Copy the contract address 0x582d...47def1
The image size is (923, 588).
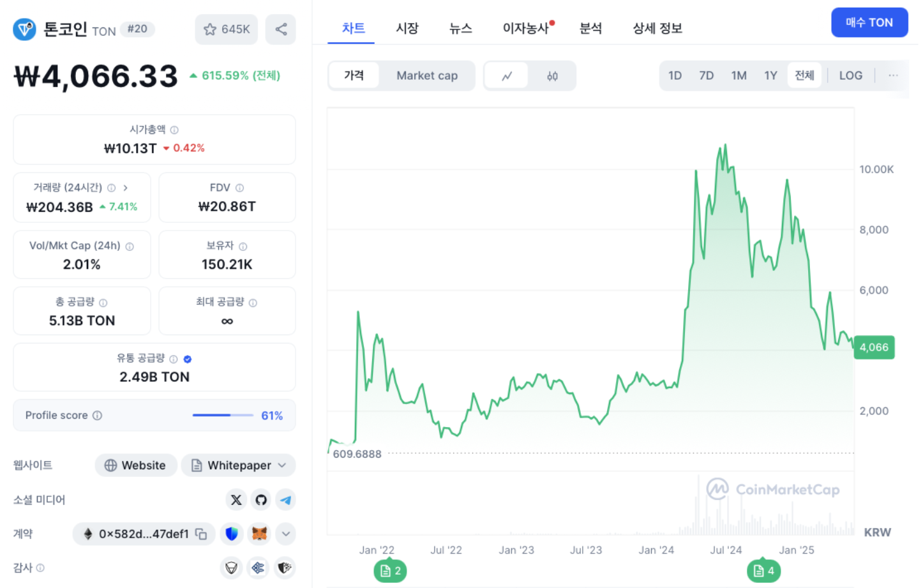tap(201, 534)
